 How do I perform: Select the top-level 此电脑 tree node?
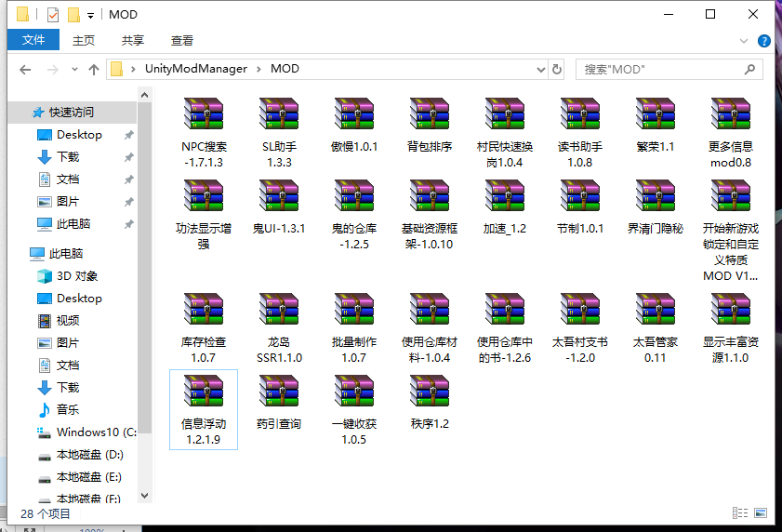(66, 254)
